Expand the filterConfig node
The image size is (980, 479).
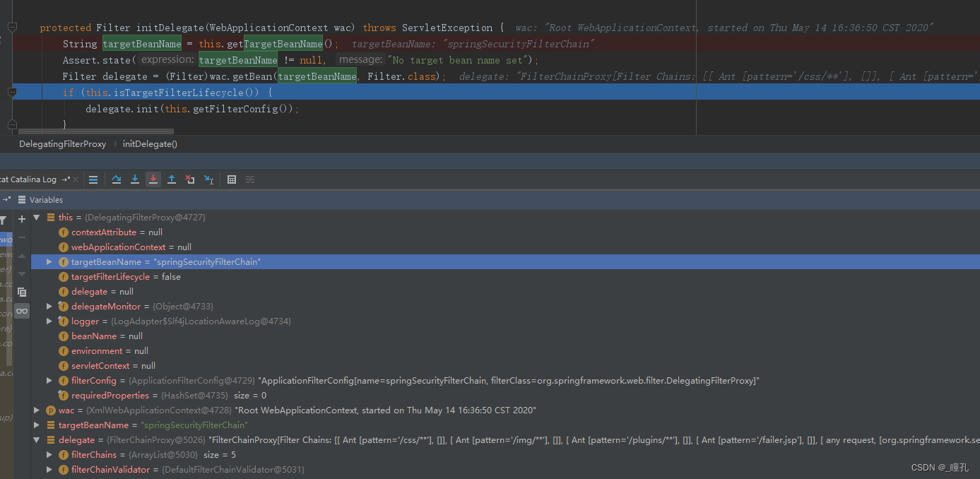click(49, 381)
